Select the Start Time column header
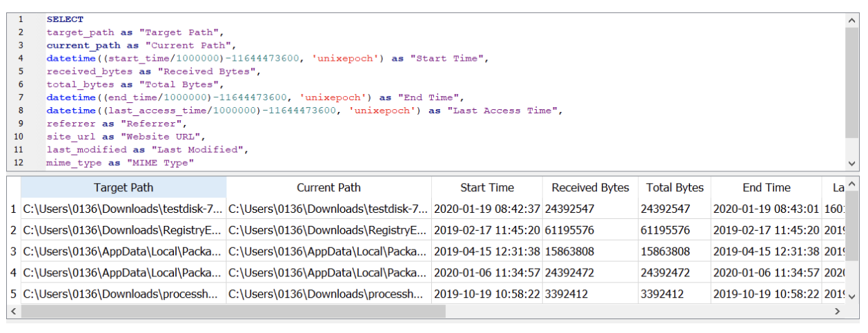The width and height of the screenshot is (868, 333). pyautogui.click(x=487, y=187)
